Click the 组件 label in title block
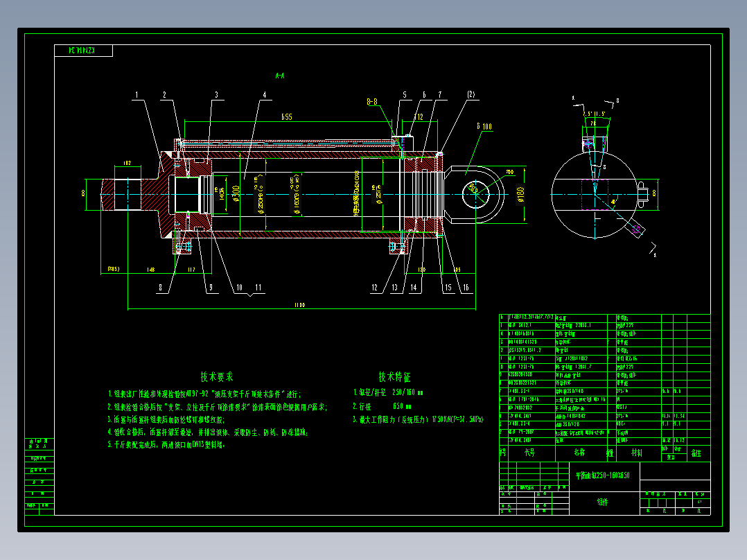This screenshot has width=747, height=560. (603, 502)
